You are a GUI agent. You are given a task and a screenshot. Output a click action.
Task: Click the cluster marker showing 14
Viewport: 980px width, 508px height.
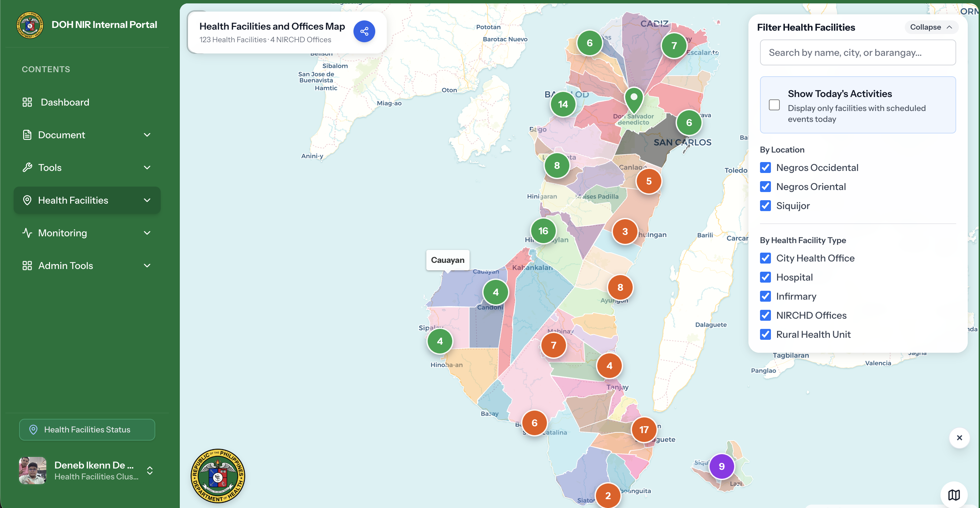pyautogui.click(x=563, y=104)
